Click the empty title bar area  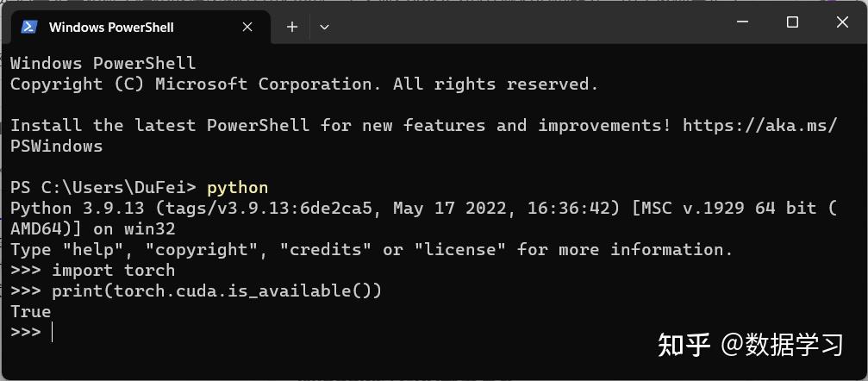pos(517,23)
